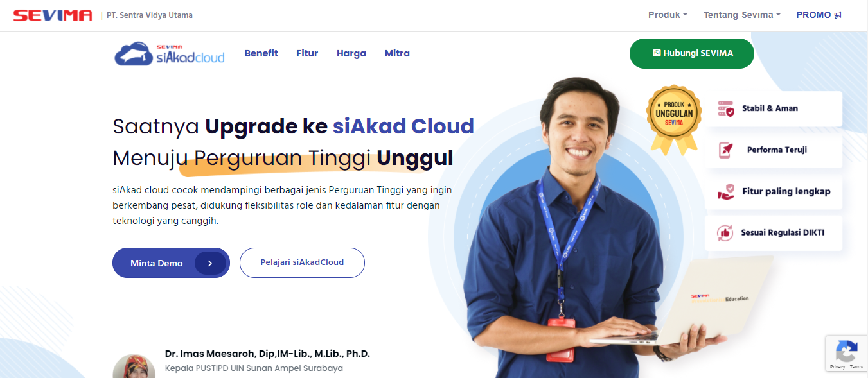Click the siAkadcloud cloud logo
This screenshot has width=868, height=378.
point(170,55)
